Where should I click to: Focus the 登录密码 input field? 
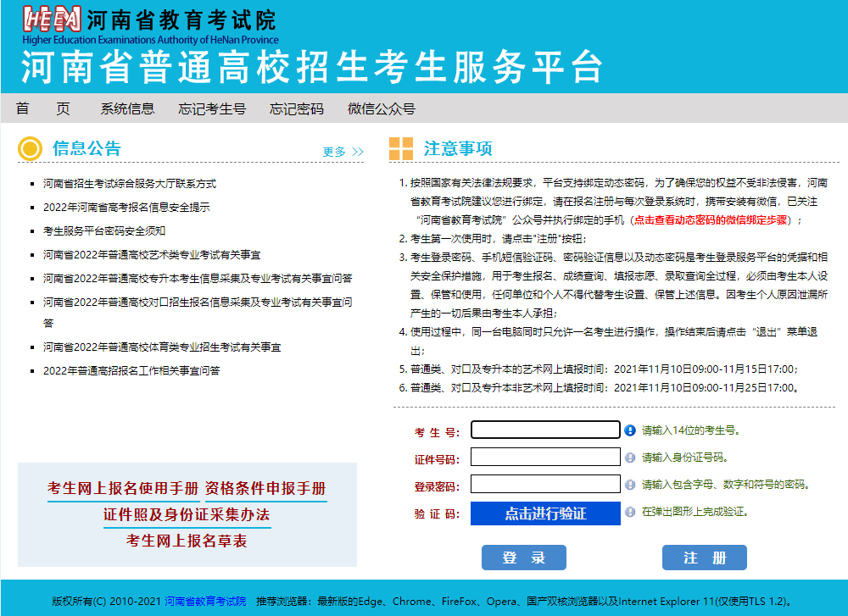pos(545,484)
